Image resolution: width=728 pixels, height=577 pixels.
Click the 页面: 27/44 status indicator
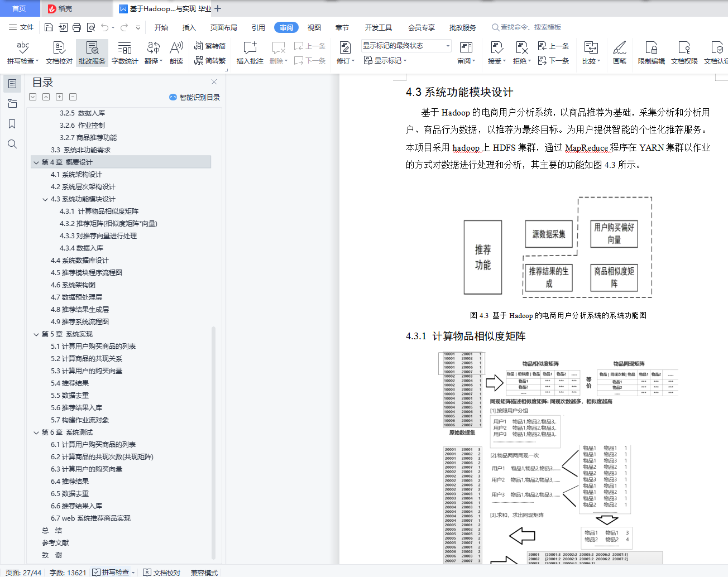click(x=23, y=573)
